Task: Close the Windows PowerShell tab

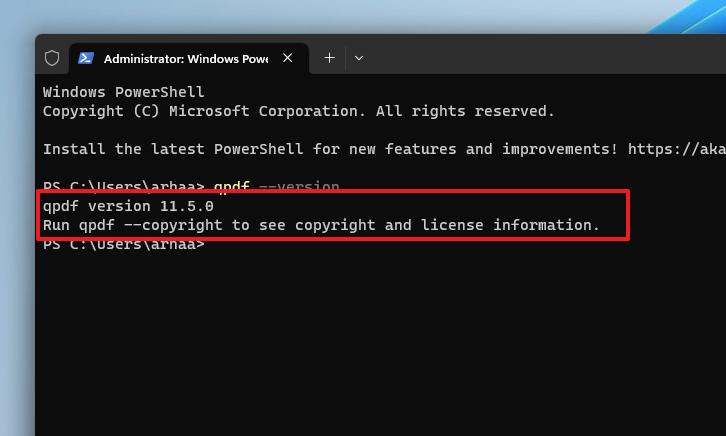Action: tap(288, 58)
